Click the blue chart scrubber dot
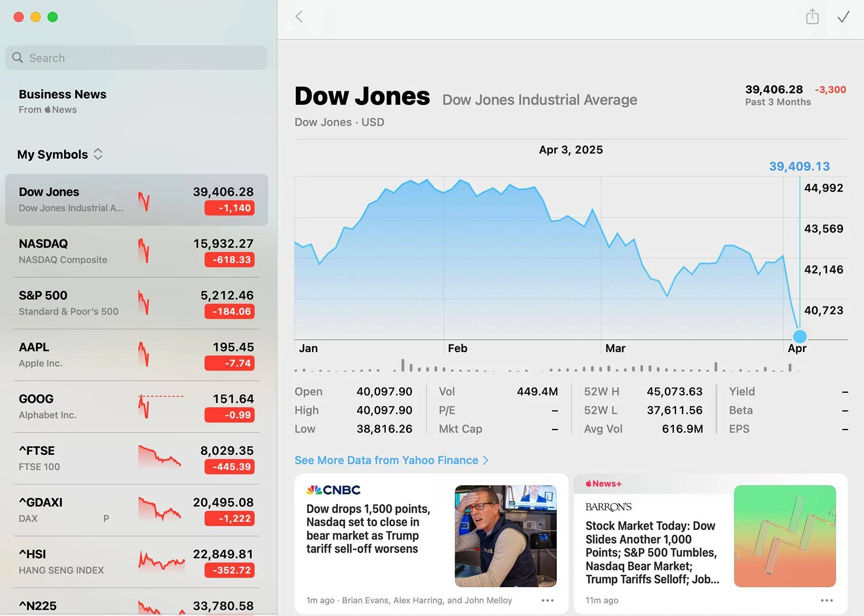Viewport: 864px width, 616px height. pos(800,336)
